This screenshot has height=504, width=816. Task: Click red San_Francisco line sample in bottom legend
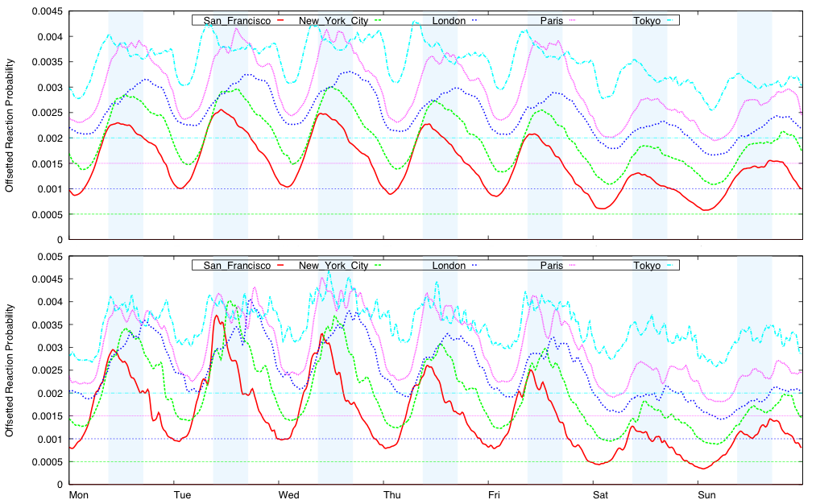click(280, 266)
